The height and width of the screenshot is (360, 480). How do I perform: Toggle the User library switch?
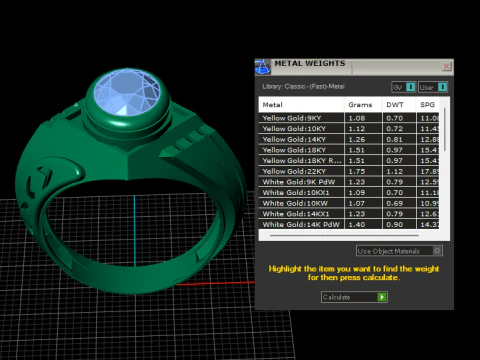pyautogui.click(x=433, y=87)
